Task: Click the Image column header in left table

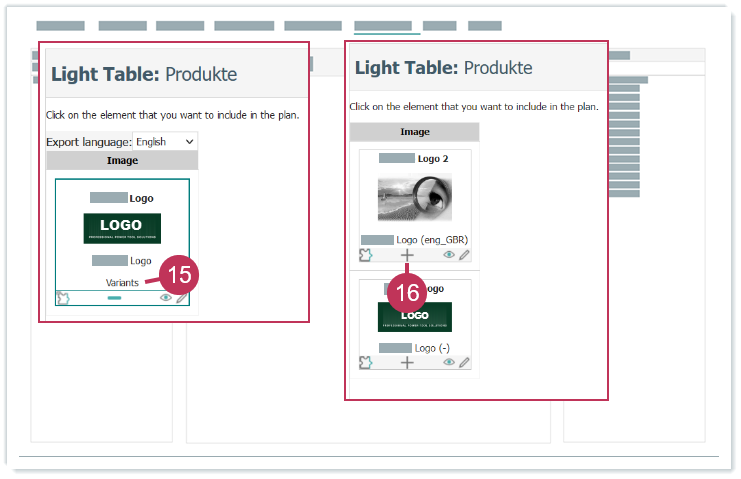Action: click(x=122, y=160)
